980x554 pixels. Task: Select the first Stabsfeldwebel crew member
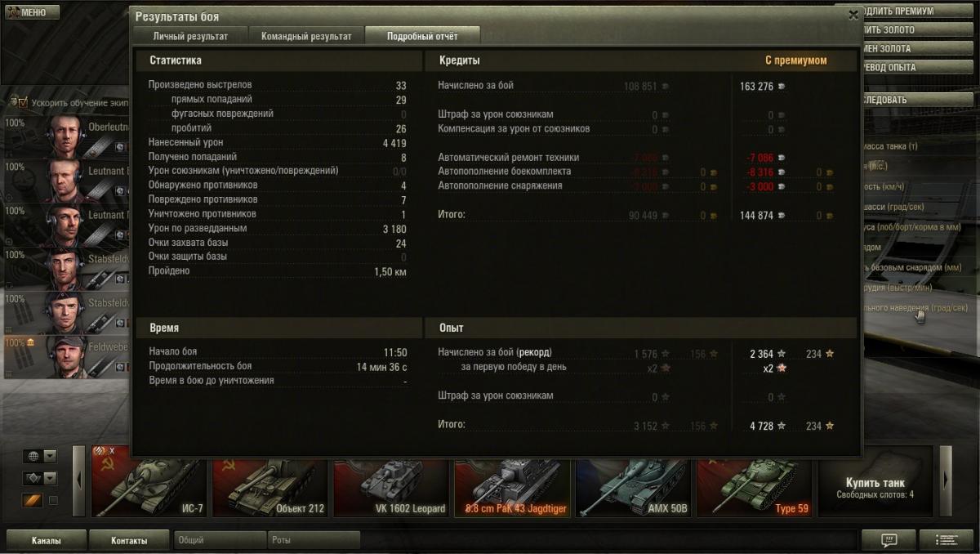click(x=65, y=269)
